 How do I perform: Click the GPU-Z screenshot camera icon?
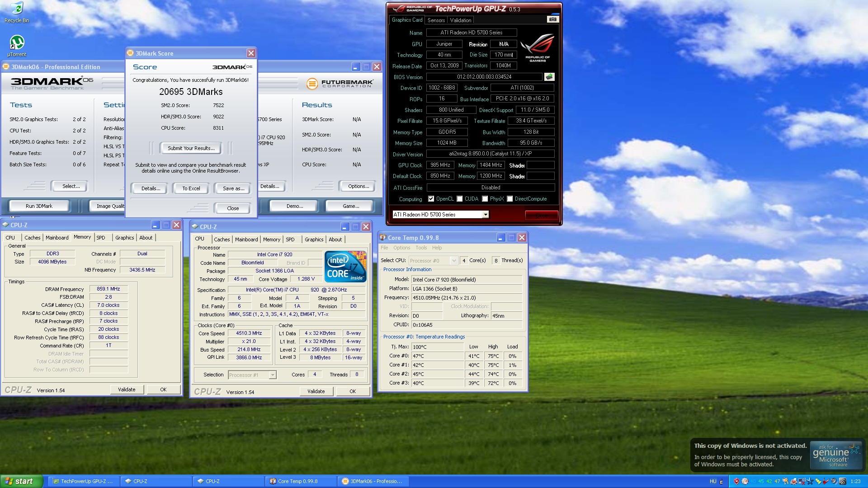coord(552,19)
